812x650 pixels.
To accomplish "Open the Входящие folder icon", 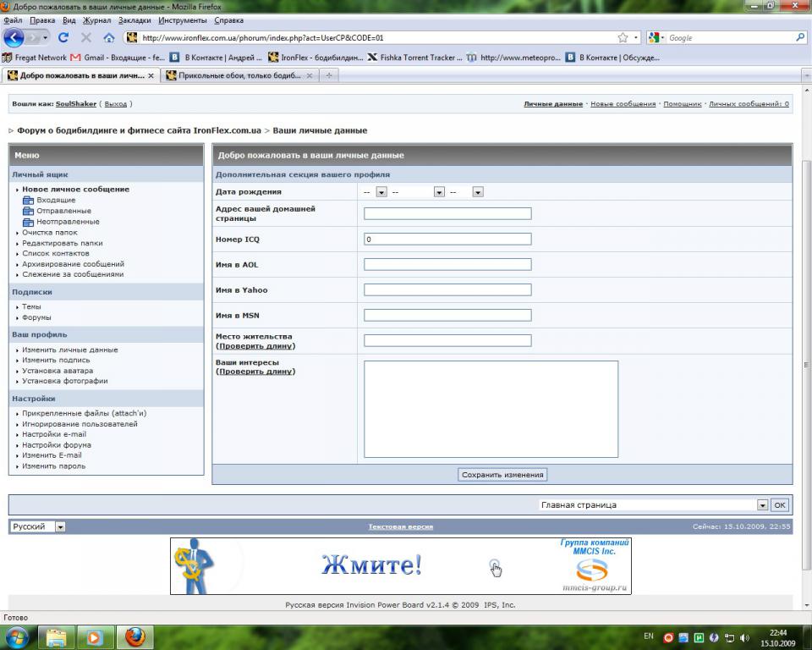I will click(x=29, y=201).
